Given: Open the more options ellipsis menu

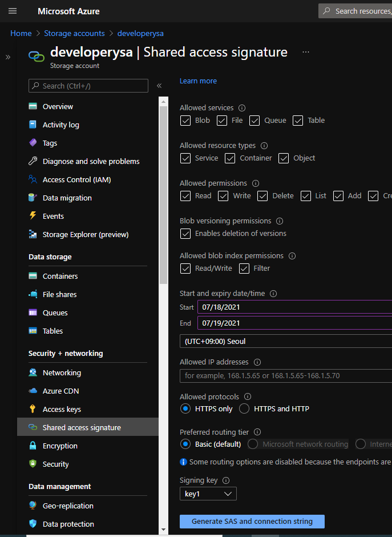Looking at the screenshot, I should point(306,51).
